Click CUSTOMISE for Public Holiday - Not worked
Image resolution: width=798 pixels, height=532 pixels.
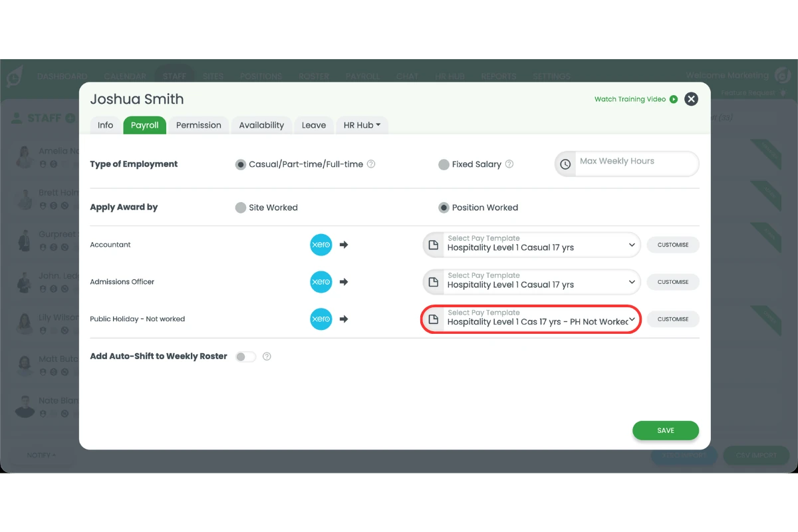[x=673, y=319]
